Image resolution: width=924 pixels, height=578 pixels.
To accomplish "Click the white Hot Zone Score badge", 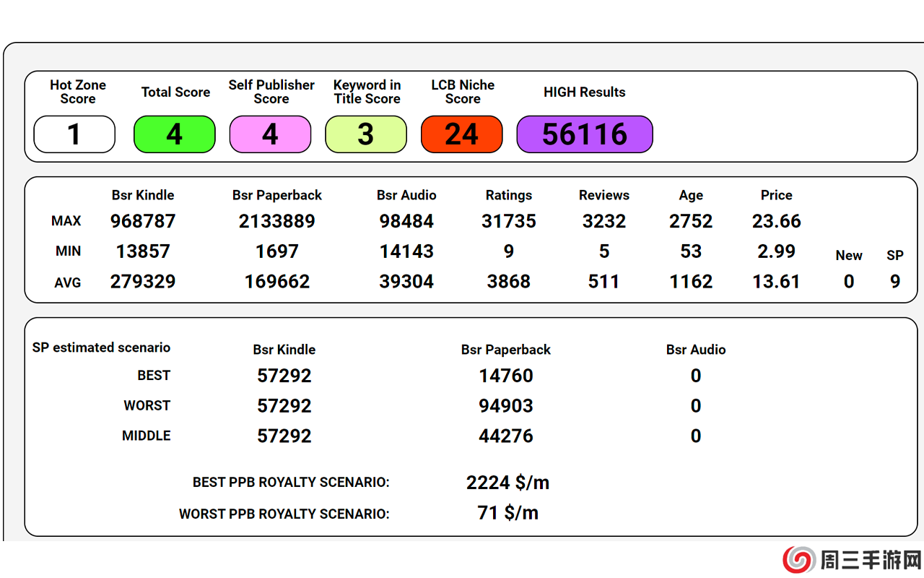I will coord(74,134).
